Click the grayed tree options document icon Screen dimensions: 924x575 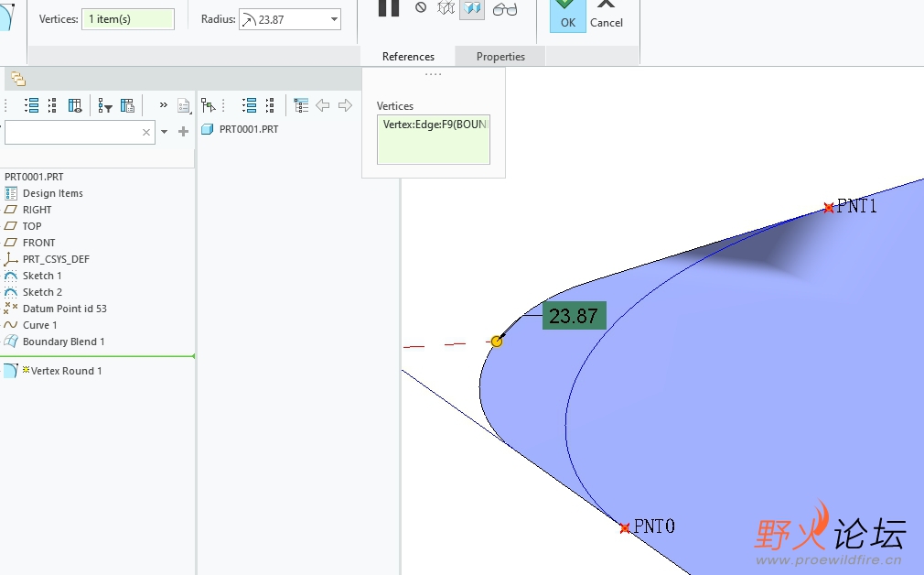click(184, 105)
